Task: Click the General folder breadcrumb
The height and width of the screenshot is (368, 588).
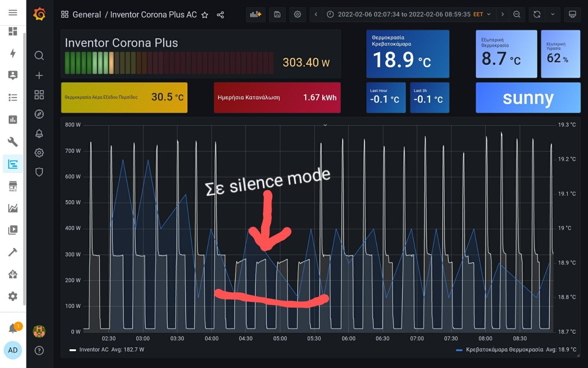Action: click(87, 15)
